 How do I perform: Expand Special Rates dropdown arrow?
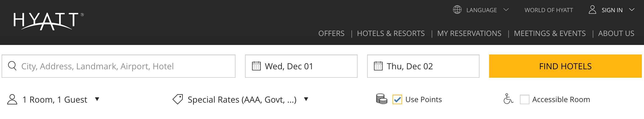(x=306, y=99)
